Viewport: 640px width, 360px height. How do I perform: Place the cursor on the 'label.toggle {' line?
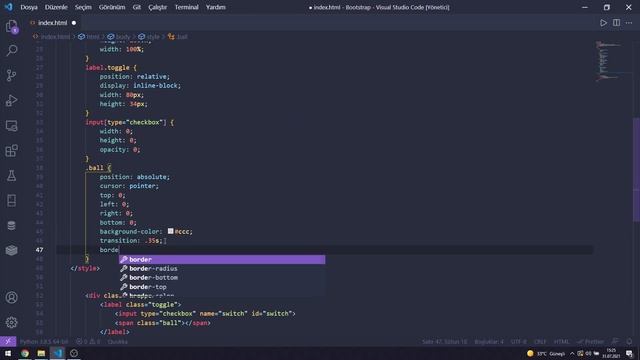coord(111,68)
